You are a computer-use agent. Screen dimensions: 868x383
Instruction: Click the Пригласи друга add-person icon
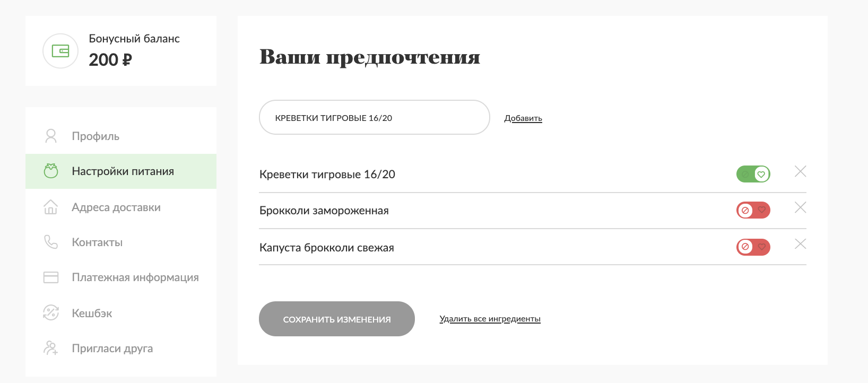click(x=51, y=348)
